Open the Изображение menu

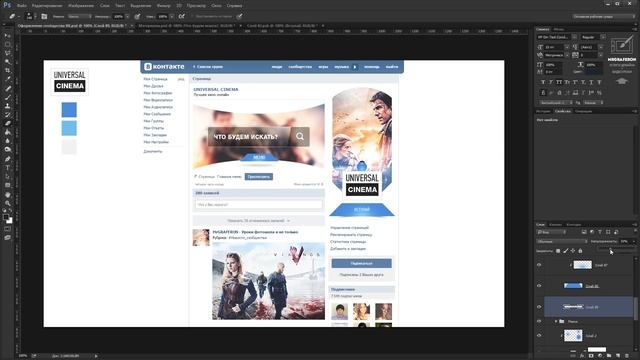click(81, 6)
